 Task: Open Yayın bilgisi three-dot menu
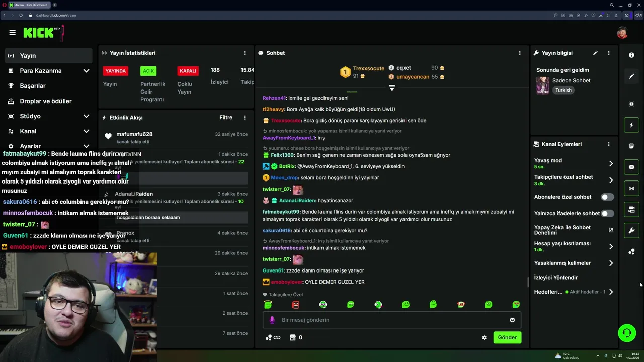coord(608,53)
